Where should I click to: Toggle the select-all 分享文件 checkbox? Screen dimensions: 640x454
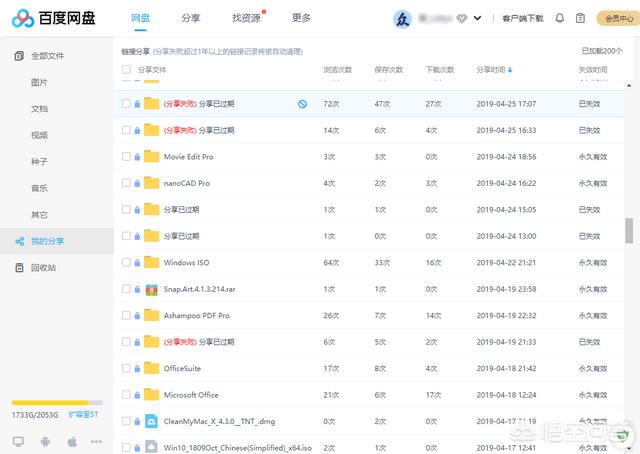click(127, 69)
